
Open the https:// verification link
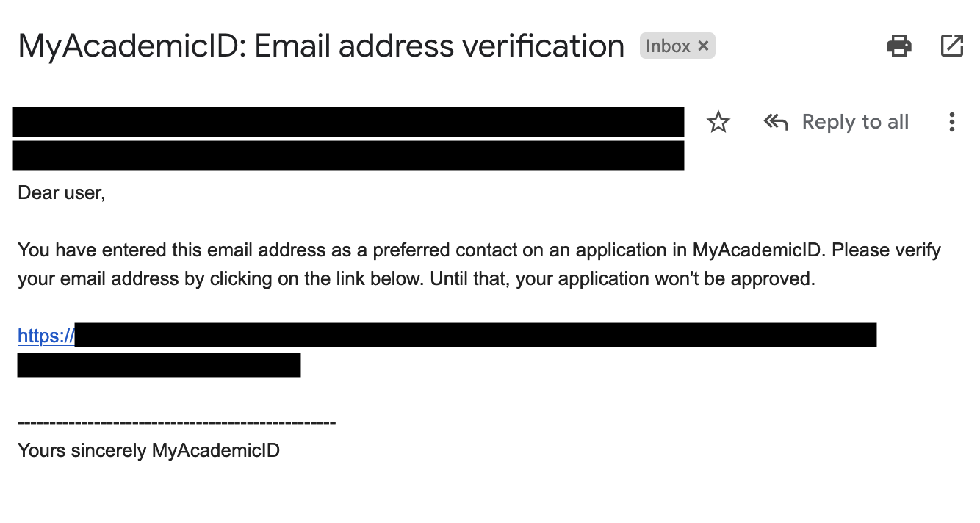tap(46, 336)
